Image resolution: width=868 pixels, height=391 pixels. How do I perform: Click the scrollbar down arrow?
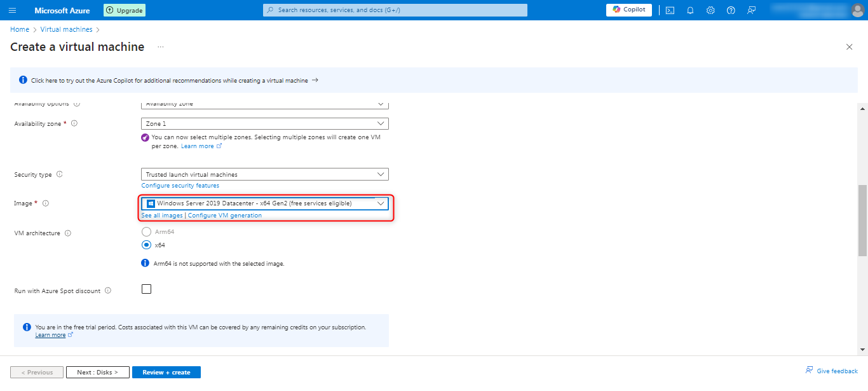pos(862,349)
